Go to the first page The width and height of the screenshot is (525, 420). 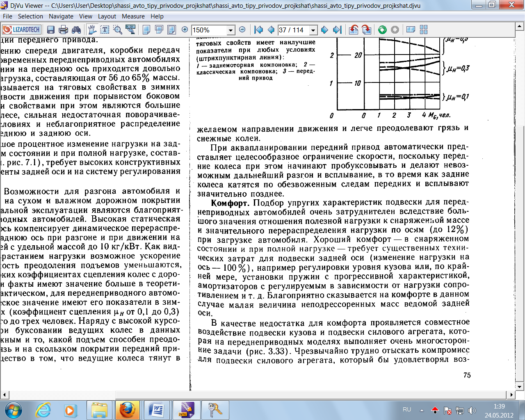pos(258,30)
